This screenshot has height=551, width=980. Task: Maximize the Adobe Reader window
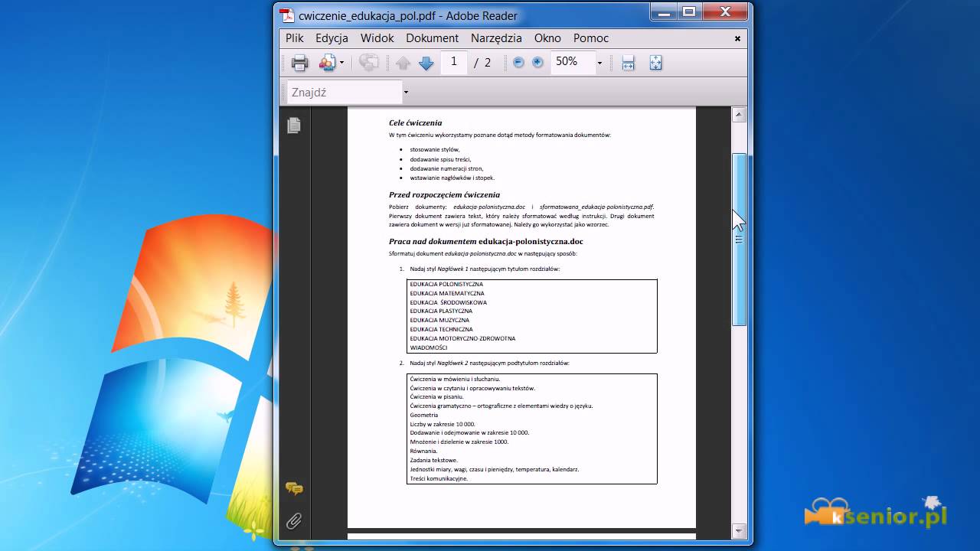[689, 11]
